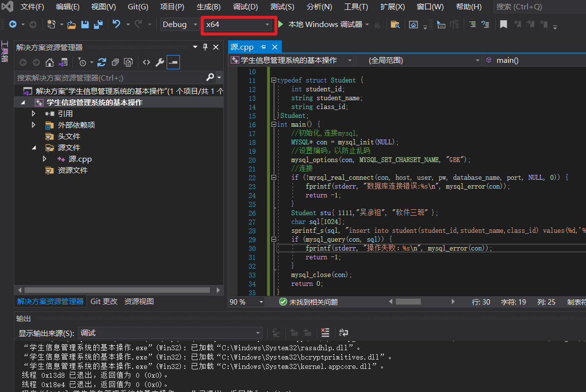Click the solution explorer Home icon
This screenshot has height=392, width=586.
point(50,62)
